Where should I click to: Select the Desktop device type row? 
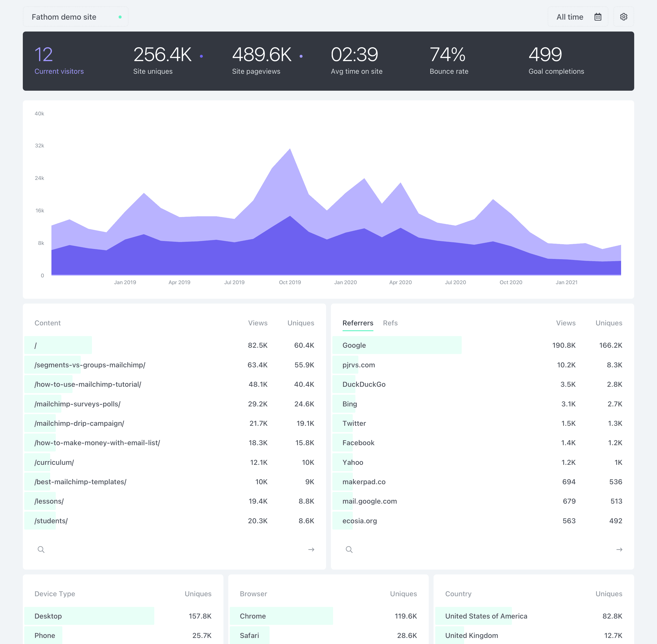pyautogui.click(x=48, y=616)
